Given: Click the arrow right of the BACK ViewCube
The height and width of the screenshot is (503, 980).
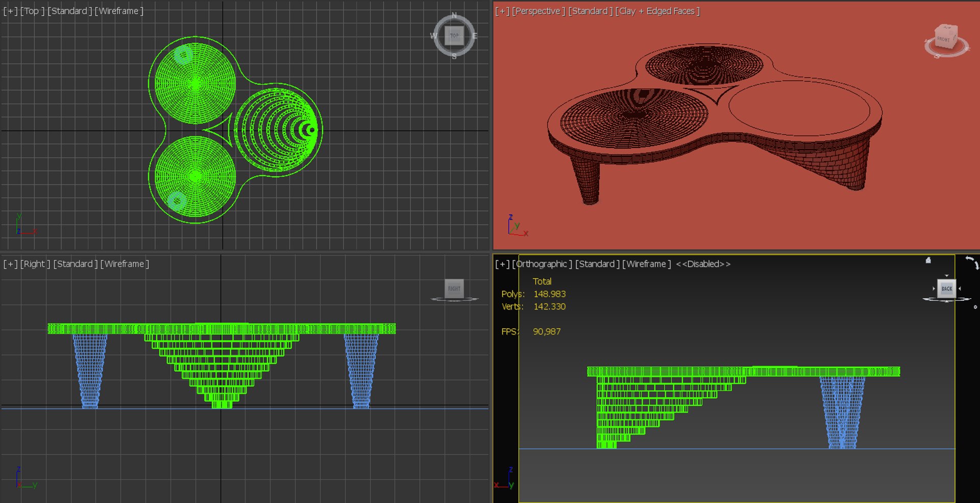Looking at the screenshot, I should tap(960, 289).
